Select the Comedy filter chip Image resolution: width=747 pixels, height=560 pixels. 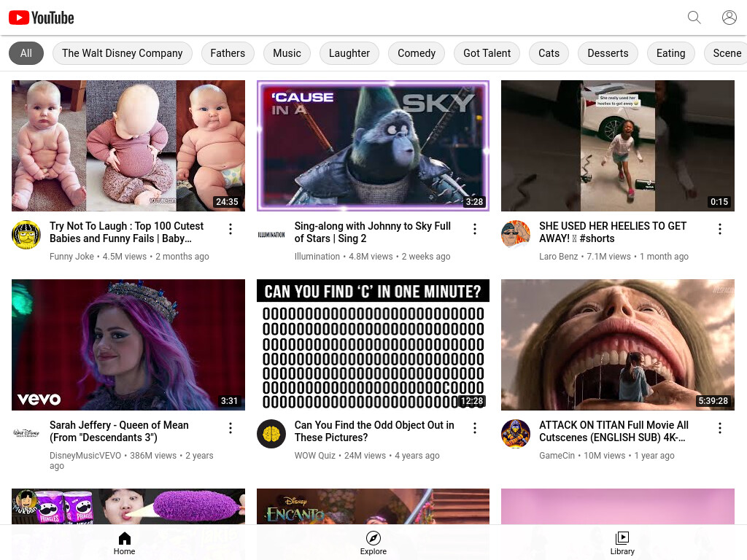417,53
